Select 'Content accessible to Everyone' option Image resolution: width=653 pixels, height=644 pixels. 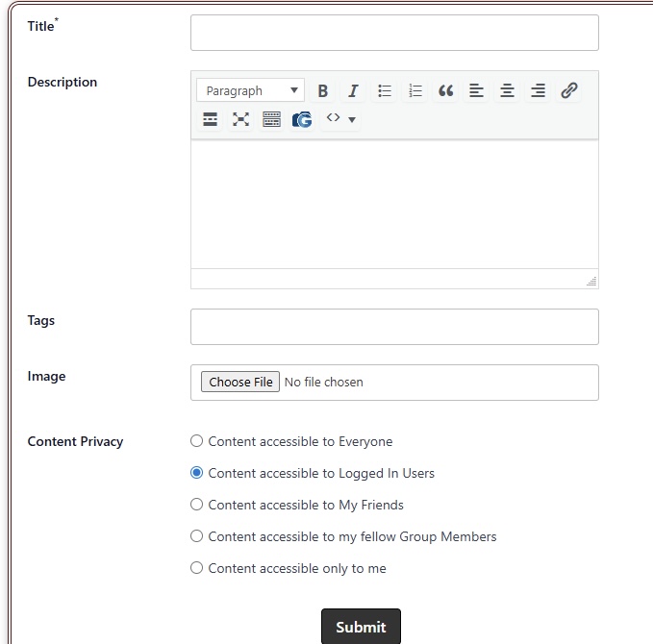[x=197, y=441]
